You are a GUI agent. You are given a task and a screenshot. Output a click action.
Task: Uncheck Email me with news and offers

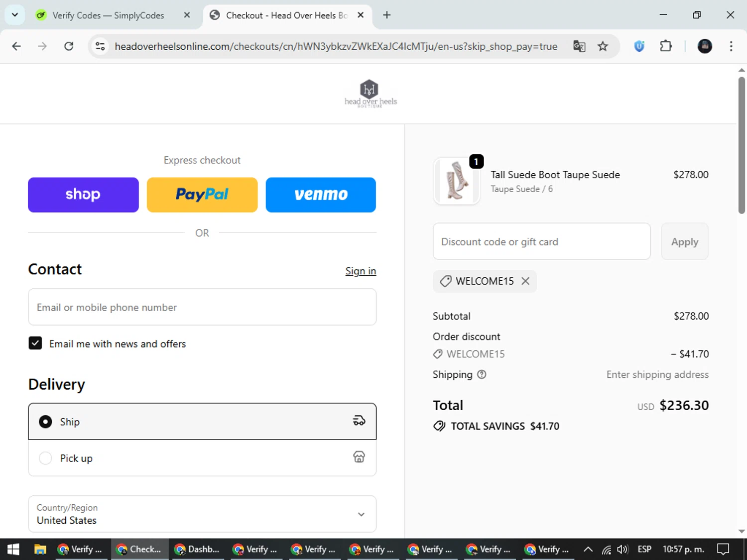click(35, 343)
